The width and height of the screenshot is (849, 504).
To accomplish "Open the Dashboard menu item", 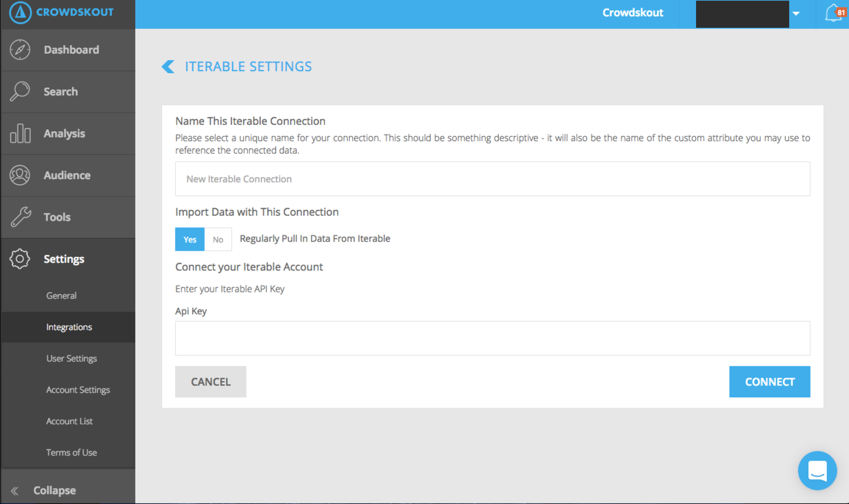I will (x=68, y=50).
